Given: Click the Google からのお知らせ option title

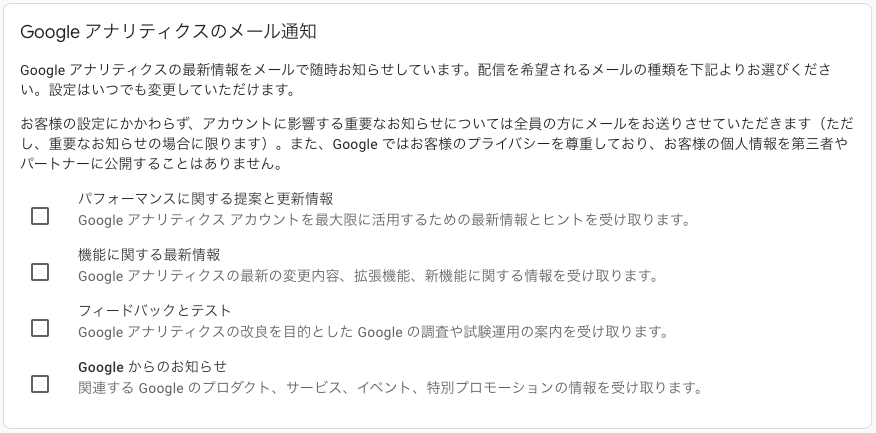Looking at the screenshot, I should click(x=153, y=366).
